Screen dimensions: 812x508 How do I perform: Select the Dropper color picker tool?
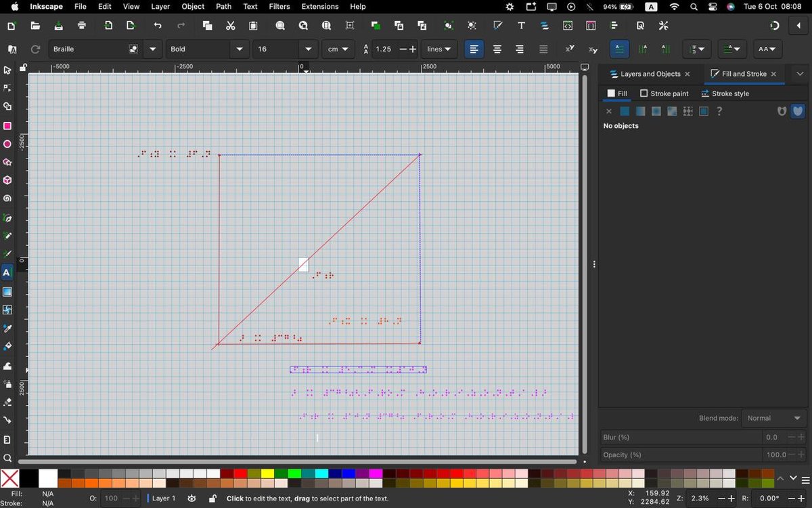7,329
